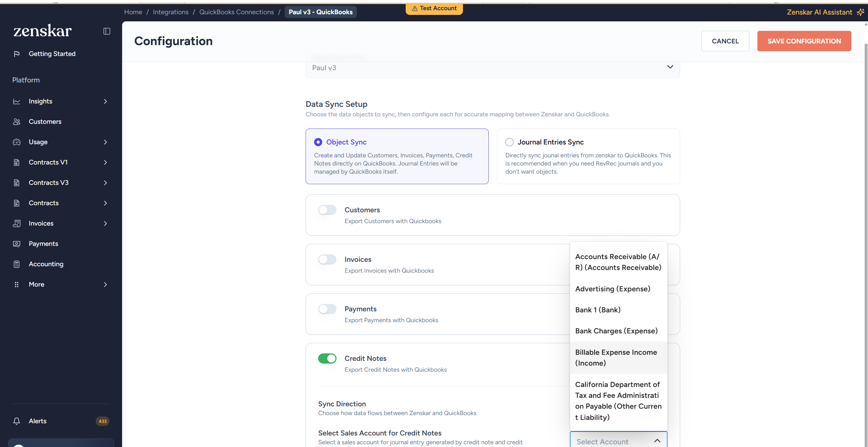Image resolution: width=868 pixels, height=447 pixels.
Task: Click the Usage gauge icon
Action: [x=17, y=142]
